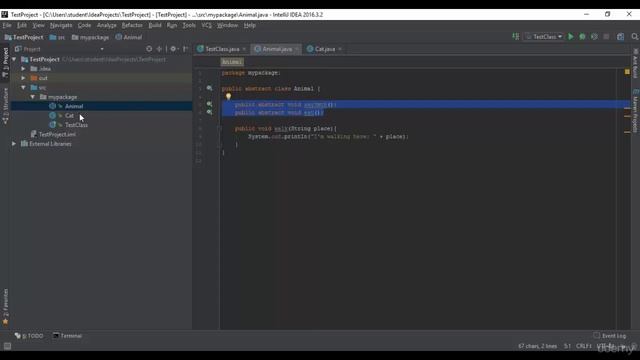Collapse the src folder

point(23,87)
